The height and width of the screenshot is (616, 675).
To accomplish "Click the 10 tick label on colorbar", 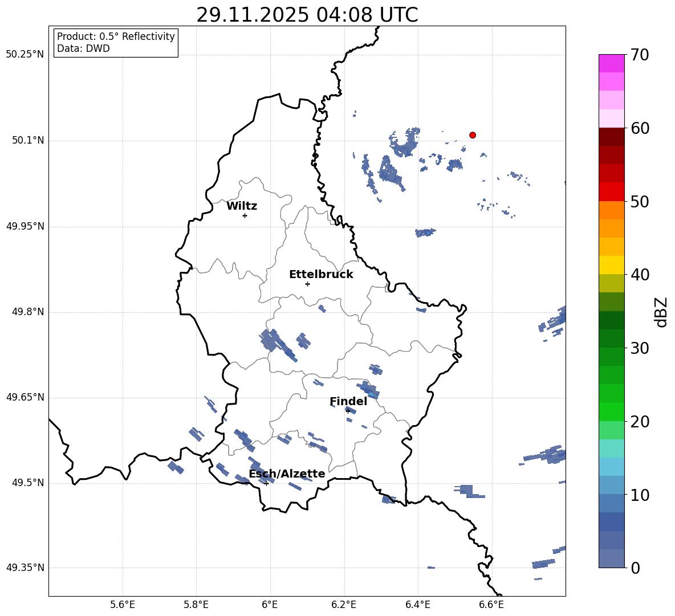I will coord(640,495).
